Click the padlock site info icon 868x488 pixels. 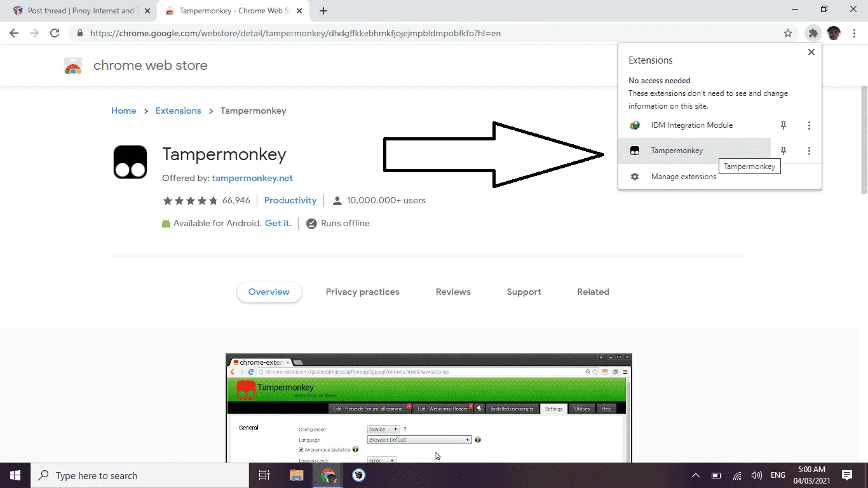[79, 33]
